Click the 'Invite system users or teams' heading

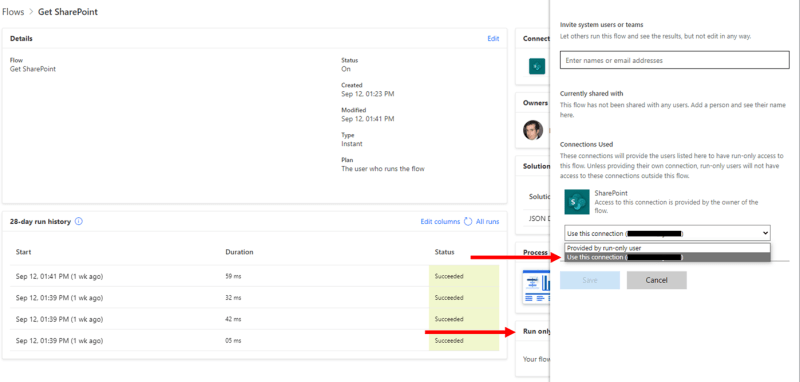[x=602, y=24]
